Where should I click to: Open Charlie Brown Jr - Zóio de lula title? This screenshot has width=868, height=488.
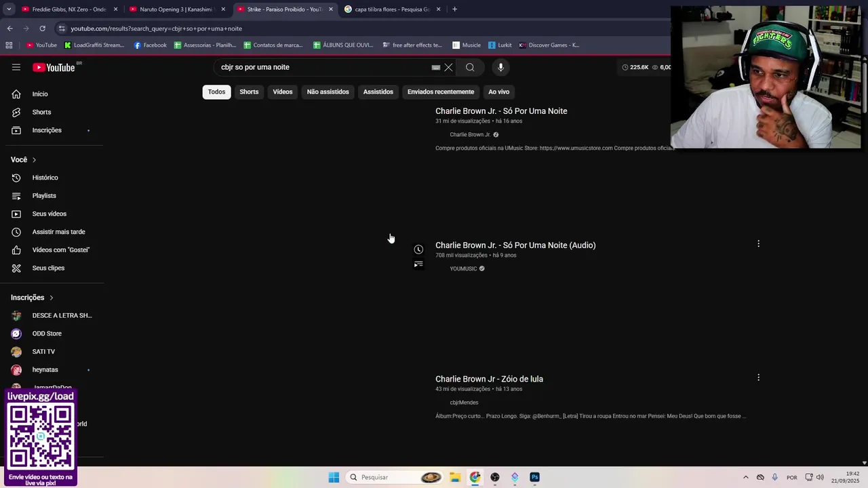tap(489, 379)
